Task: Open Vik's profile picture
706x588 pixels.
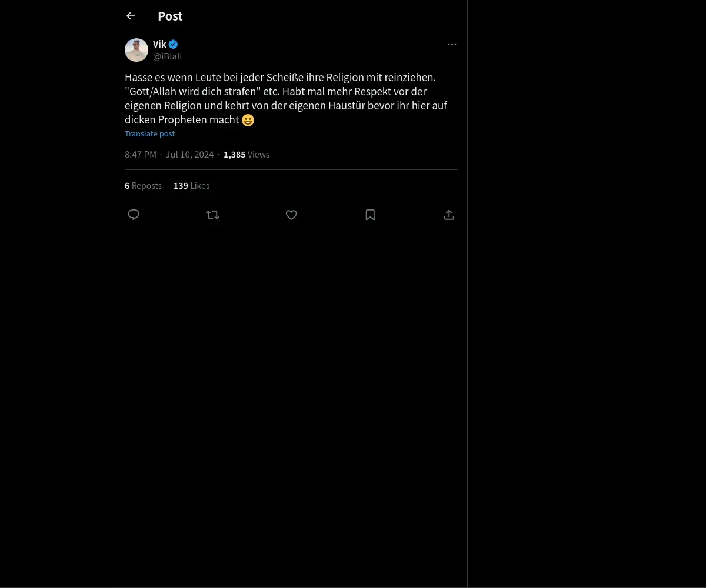Action: [136, 50]
